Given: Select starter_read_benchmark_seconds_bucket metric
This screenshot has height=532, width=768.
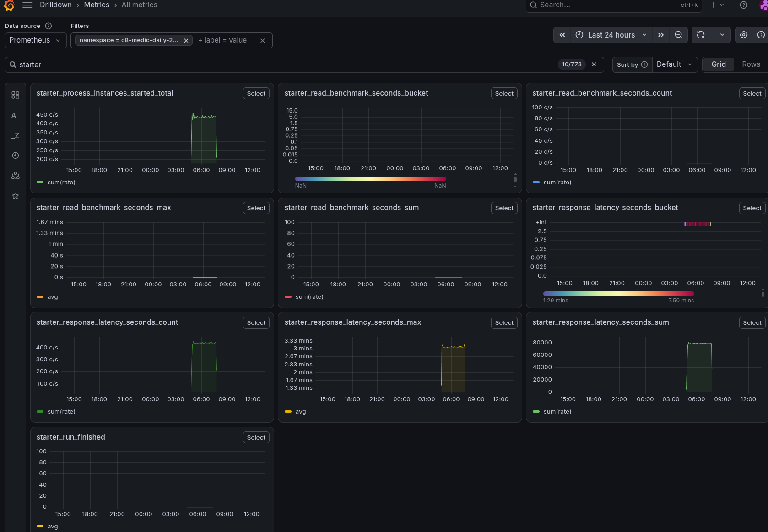Looking at the screenshot, I should coord(504,93).
